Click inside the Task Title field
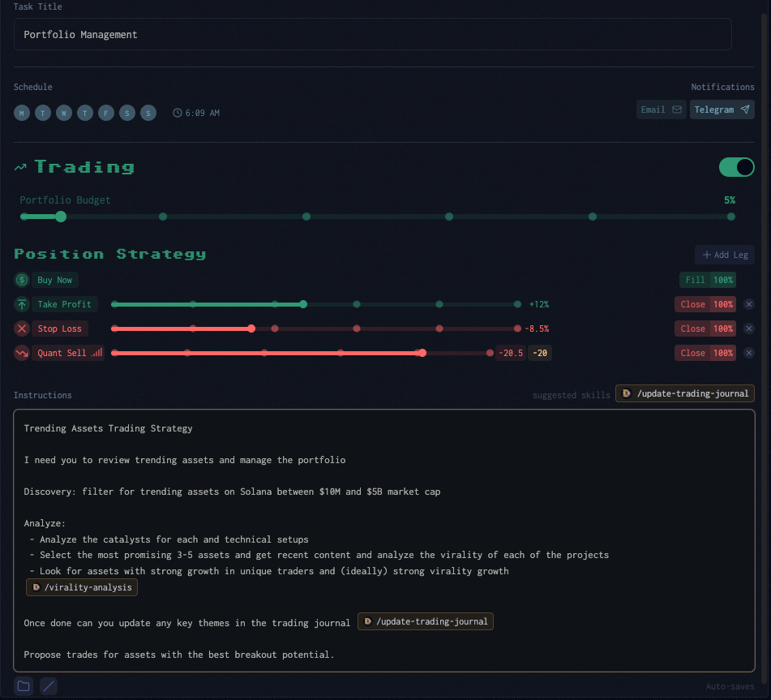 point(373,34)
